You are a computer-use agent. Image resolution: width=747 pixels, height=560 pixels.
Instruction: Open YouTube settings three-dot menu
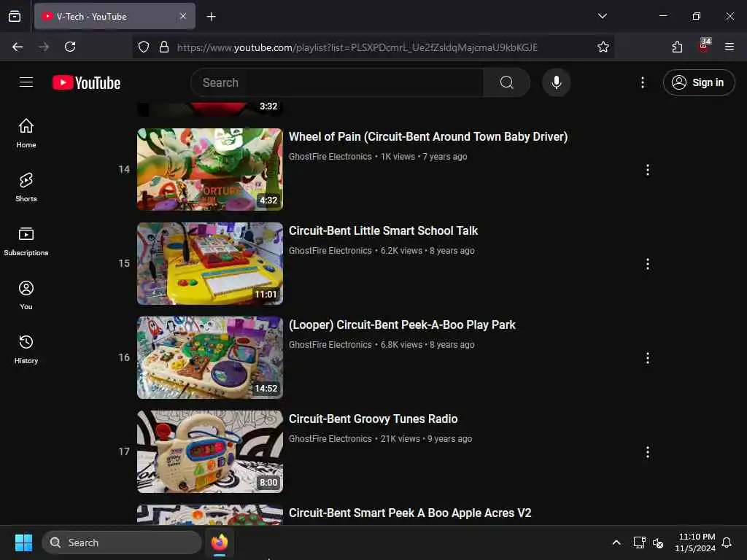tap(642, 82)
